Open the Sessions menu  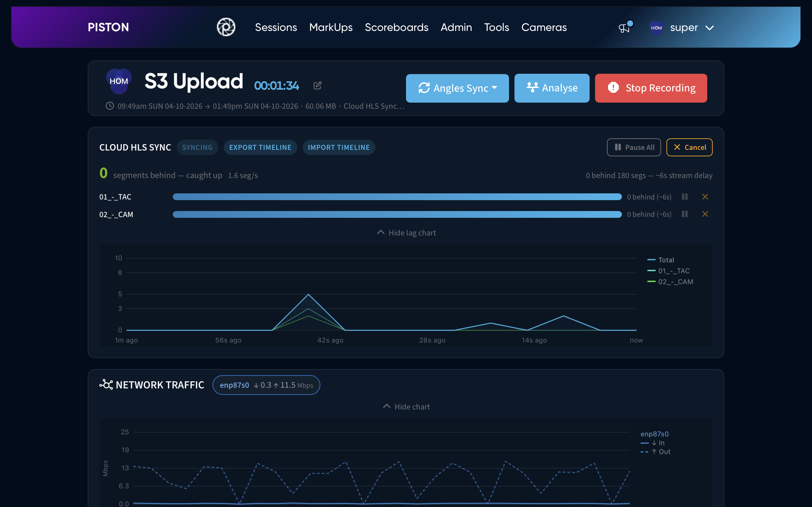point(276,27)
